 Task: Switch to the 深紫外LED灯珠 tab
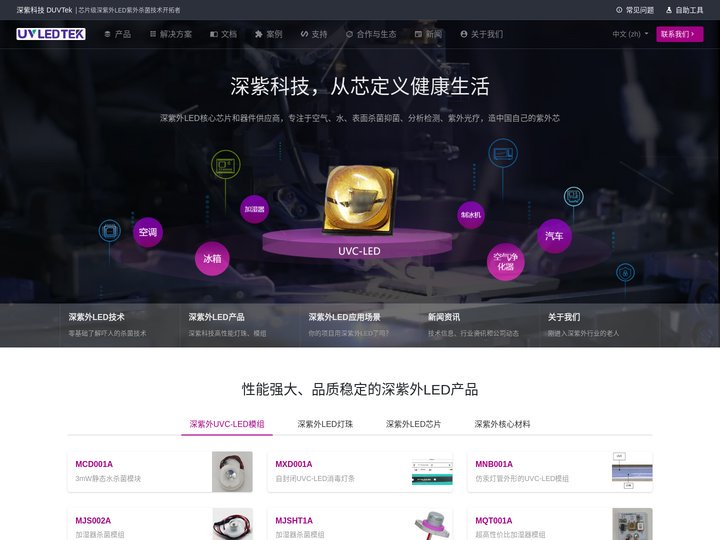[x=325, y=424]
